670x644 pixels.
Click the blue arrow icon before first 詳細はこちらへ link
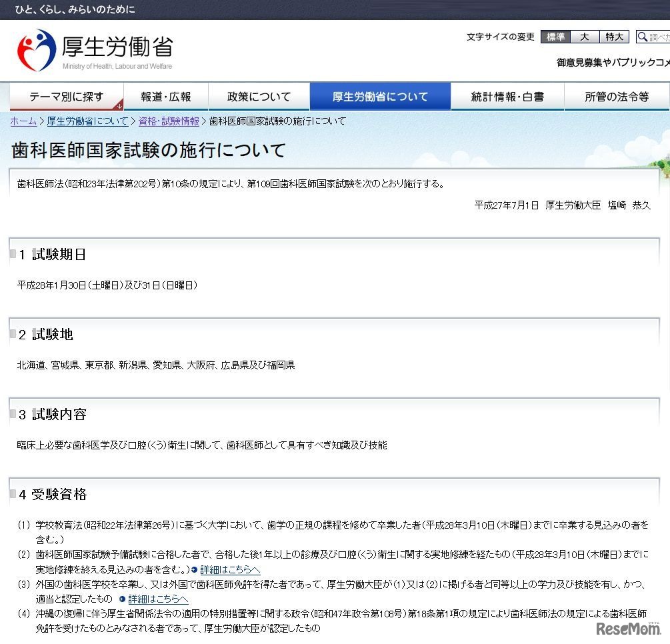pos(193,569)
